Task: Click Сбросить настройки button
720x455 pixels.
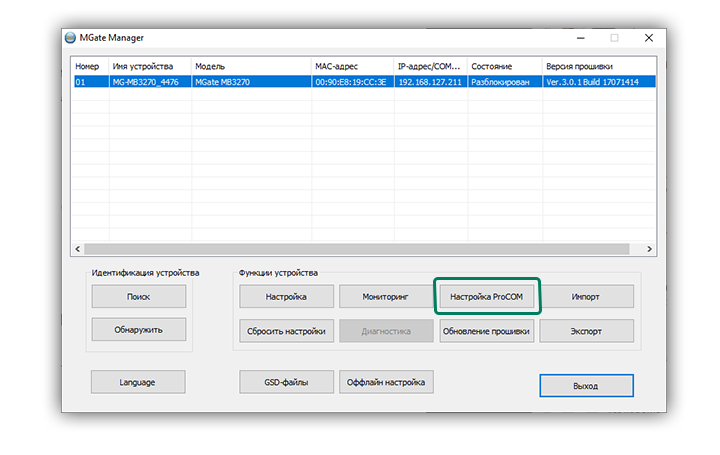Action: (286, 331)
